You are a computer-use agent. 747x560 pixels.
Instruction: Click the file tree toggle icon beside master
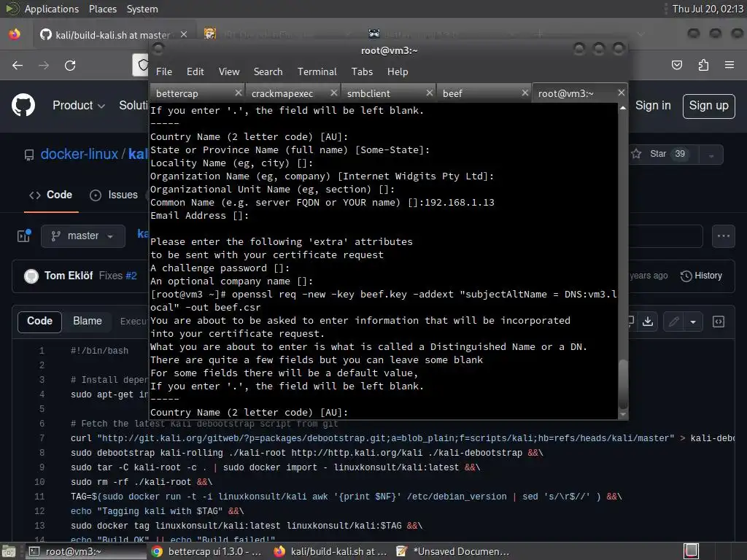pyautogui.click(x=24, y=236)
